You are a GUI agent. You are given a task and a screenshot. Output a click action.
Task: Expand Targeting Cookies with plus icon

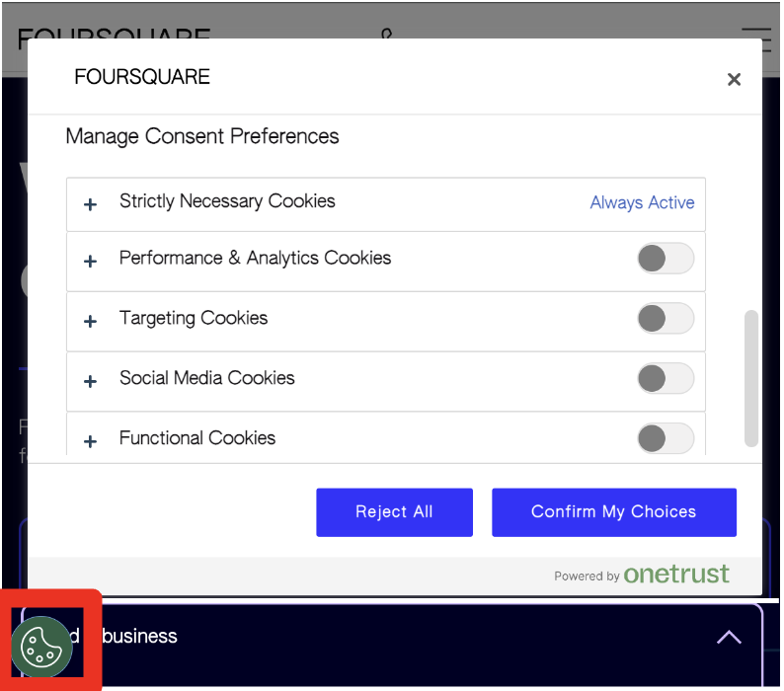[x=91, y=322]
